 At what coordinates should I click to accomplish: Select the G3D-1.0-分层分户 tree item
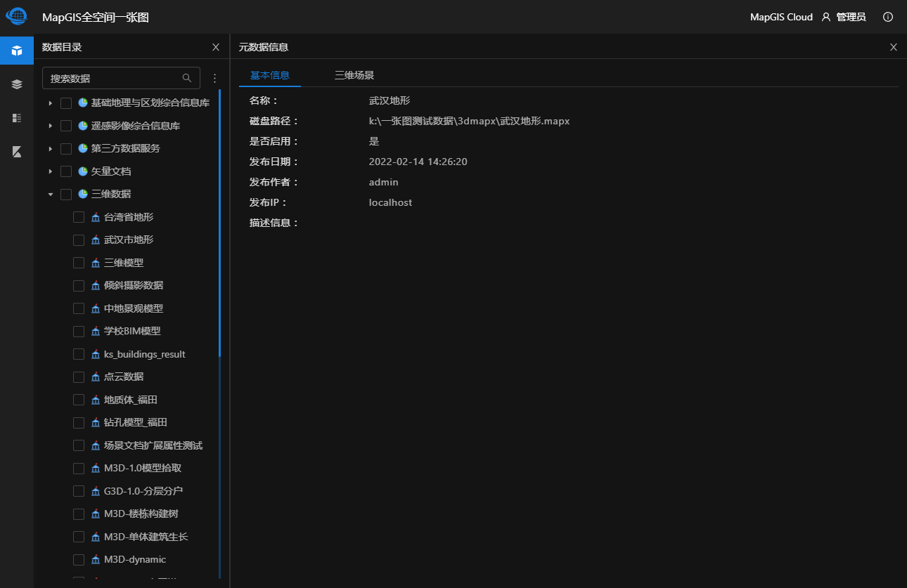(143, 491)
